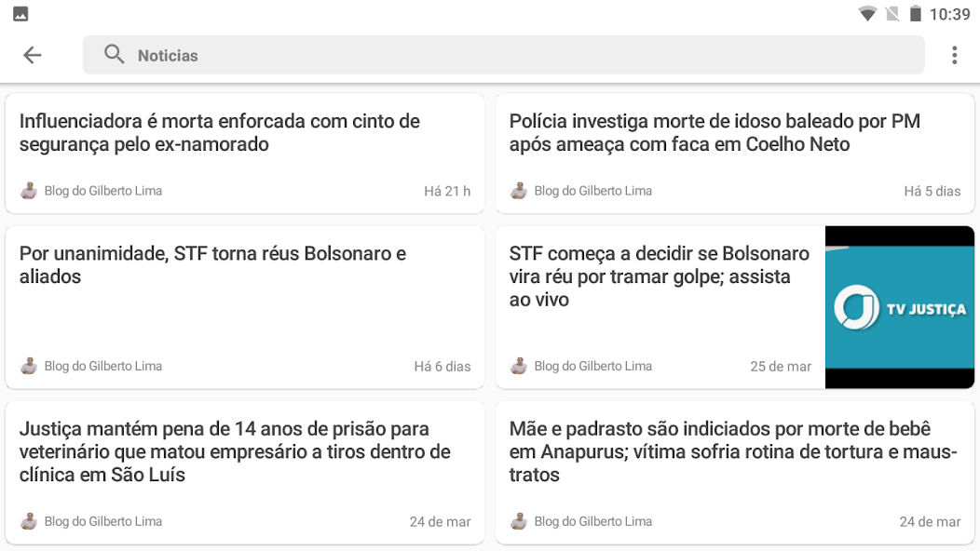
Task: Click blog avatar on veterinário card
Action: 29,521
